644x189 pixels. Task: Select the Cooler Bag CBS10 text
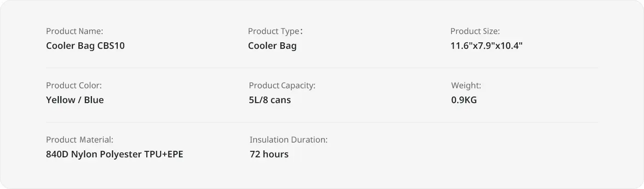pos(85,46)
